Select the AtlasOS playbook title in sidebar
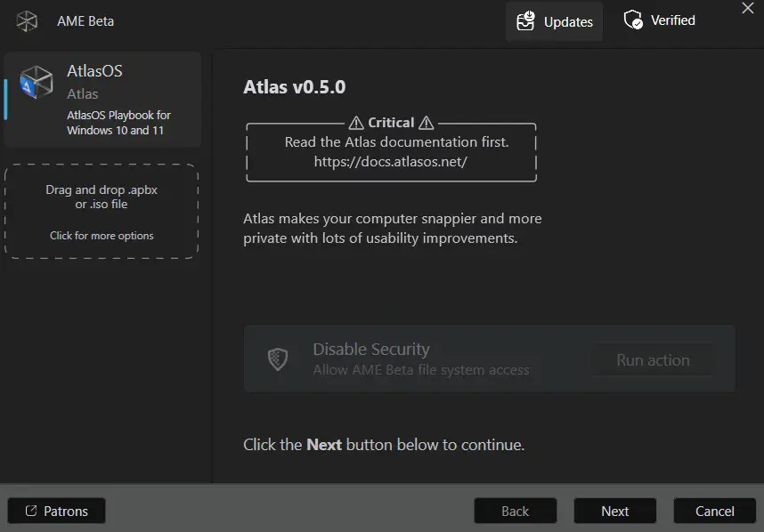 [93, 71]
